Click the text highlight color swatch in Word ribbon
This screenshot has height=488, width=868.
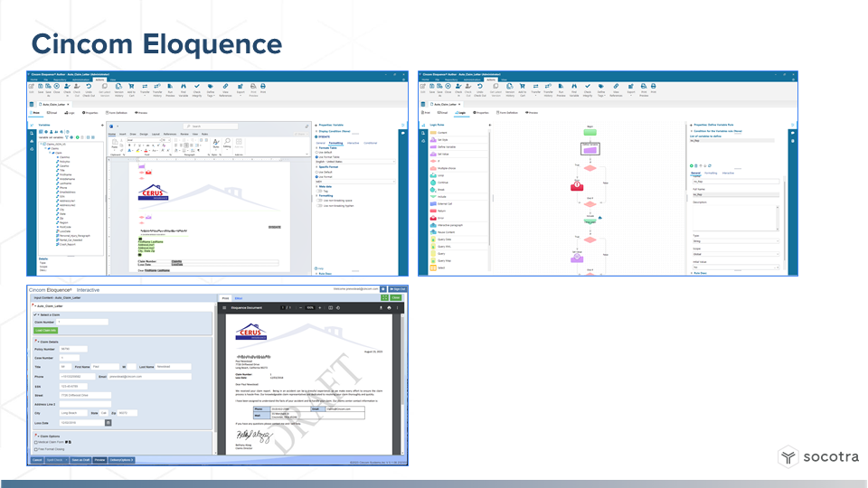[x=137, y=151]
